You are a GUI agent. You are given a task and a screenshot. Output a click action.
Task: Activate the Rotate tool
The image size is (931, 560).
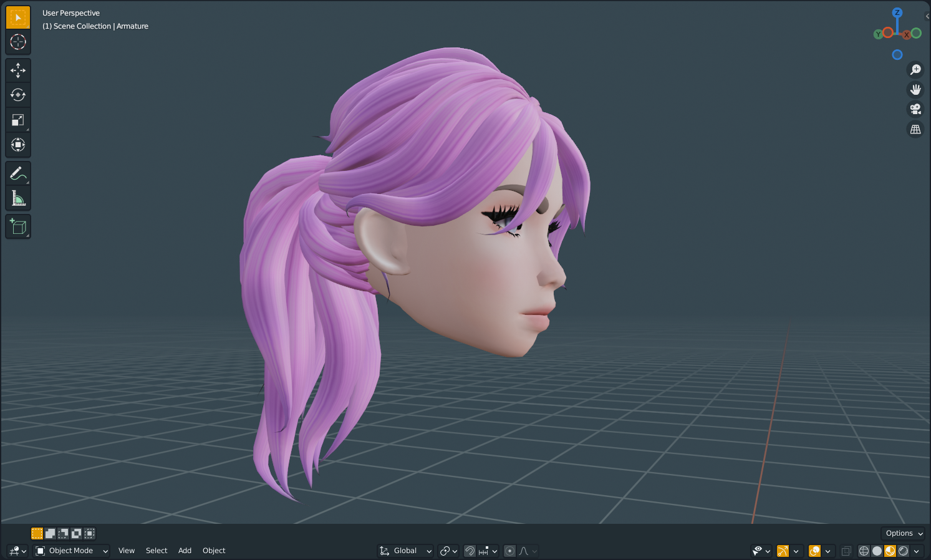tap(18, 95)
